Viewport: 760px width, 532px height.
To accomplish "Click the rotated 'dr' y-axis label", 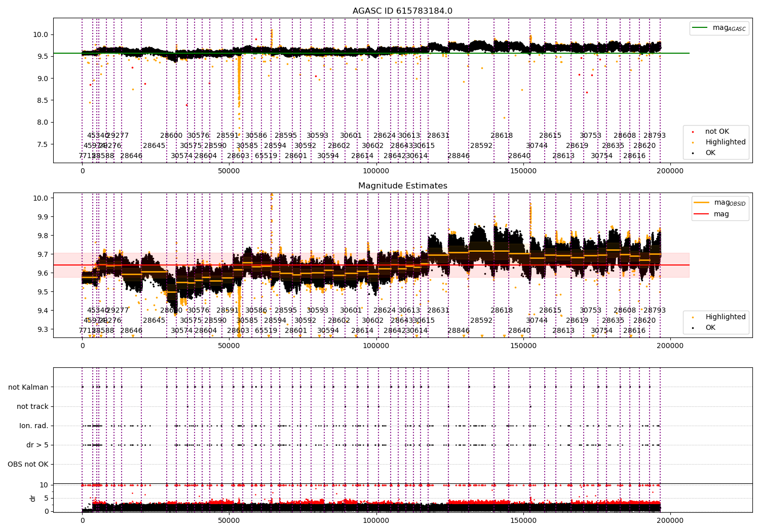I will point(32,498).
